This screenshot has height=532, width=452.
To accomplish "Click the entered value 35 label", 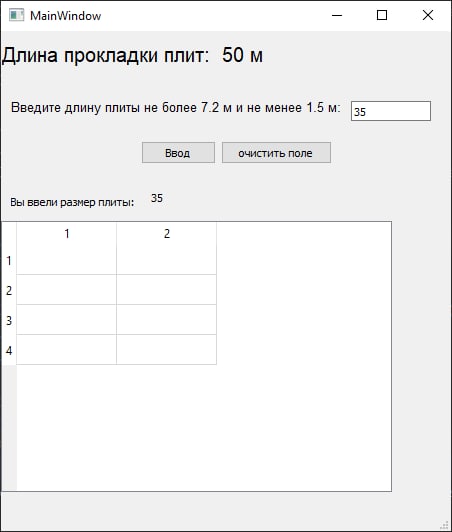I will pos(157,198).
